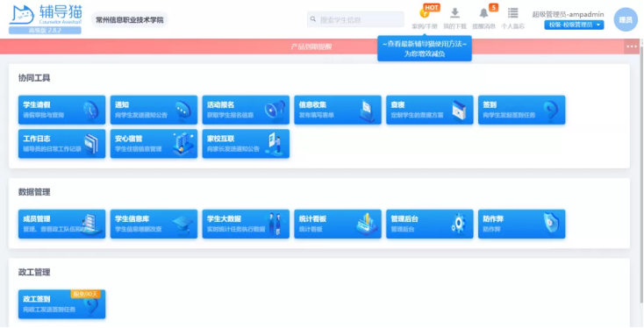This screenshot has height=328, width=644.
Task: Expand the 校级-校级管理员 role dropdown
Action: click(x=574, y=25)
